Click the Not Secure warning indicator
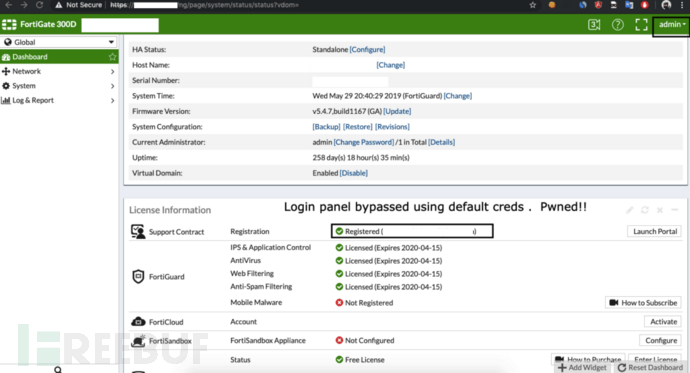Screen dimensions: 690x373 point(78,5)
